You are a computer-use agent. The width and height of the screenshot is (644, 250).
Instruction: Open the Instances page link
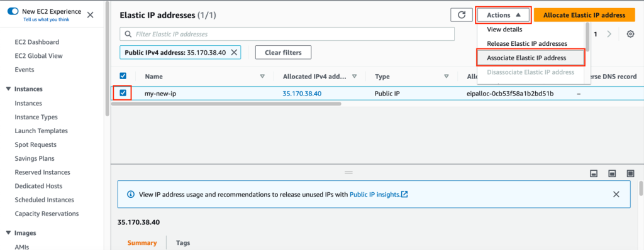[28, 103]
